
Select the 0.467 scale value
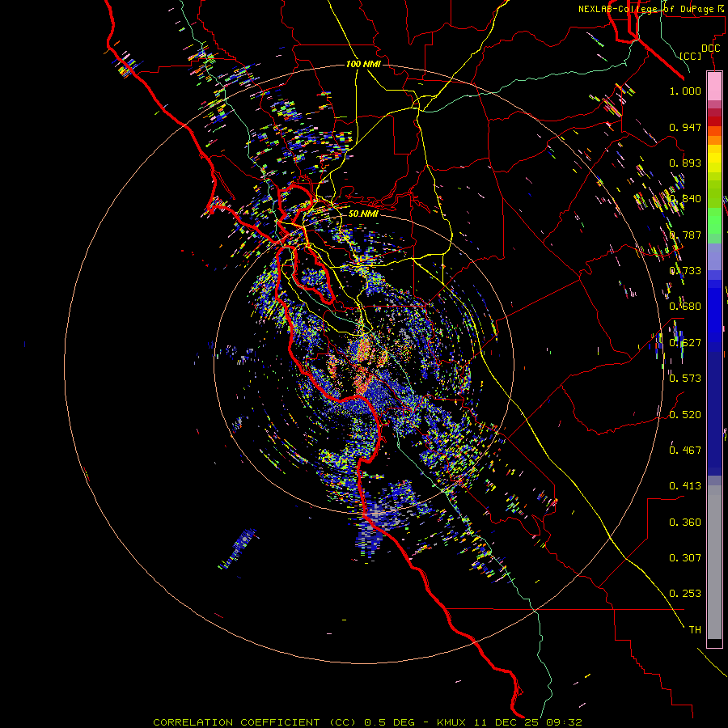click(685, 451)
